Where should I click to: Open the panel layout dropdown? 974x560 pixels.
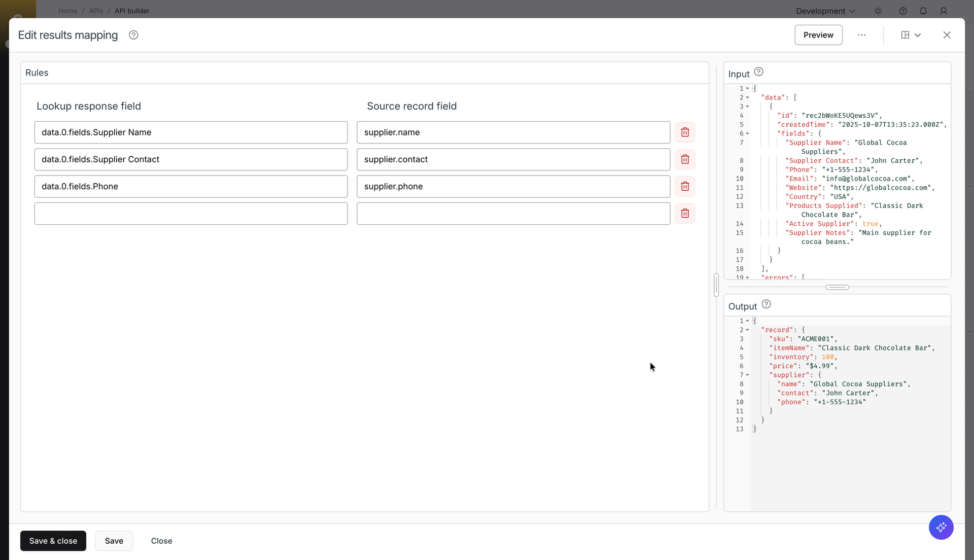911,35
